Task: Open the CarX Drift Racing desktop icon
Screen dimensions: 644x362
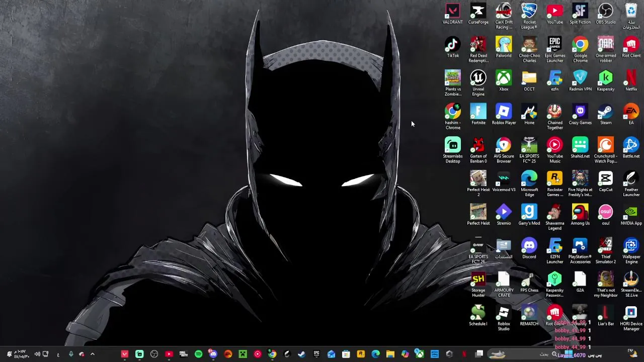Action: [504, 16]
